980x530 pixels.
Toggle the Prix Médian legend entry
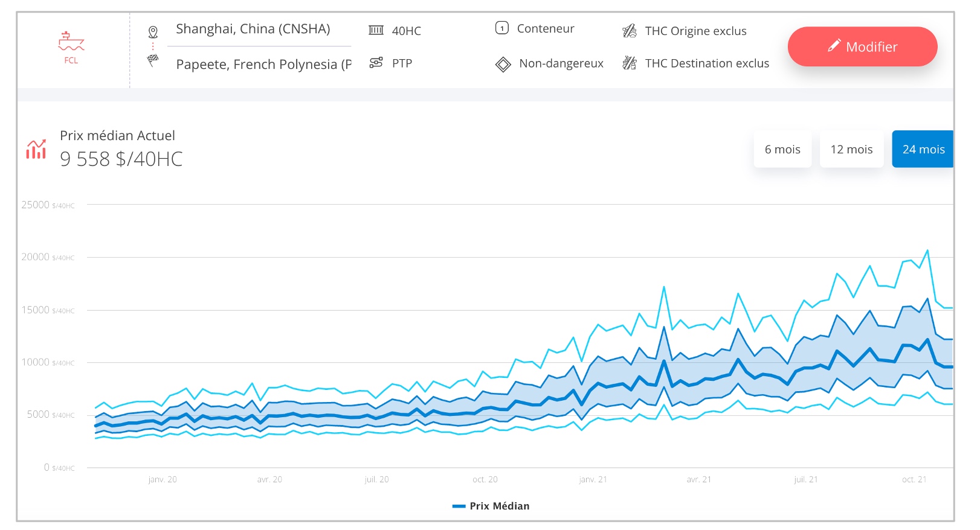tap(491, 506)
